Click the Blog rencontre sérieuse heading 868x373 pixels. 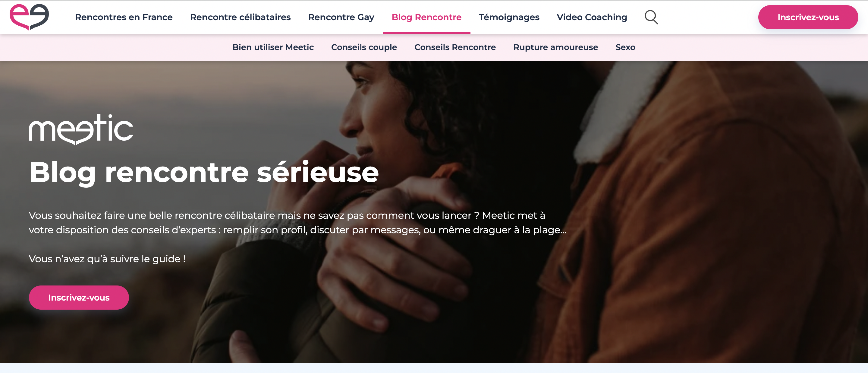(x=204, y=173)
